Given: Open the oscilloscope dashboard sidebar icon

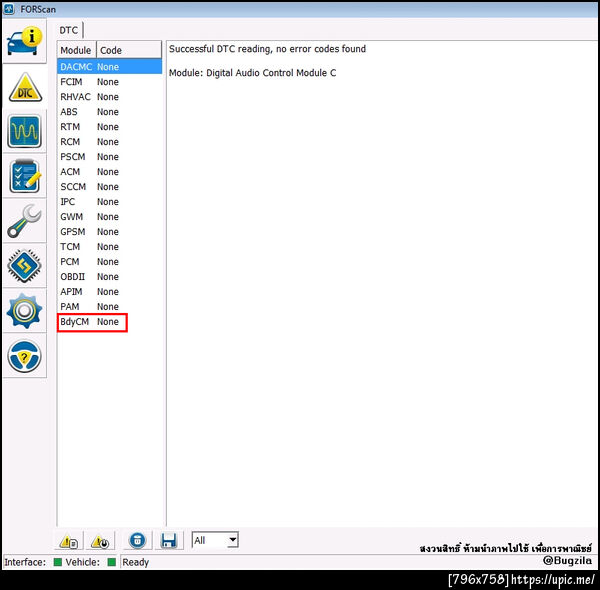Looking at the screenshot, I should pos(24,131).
